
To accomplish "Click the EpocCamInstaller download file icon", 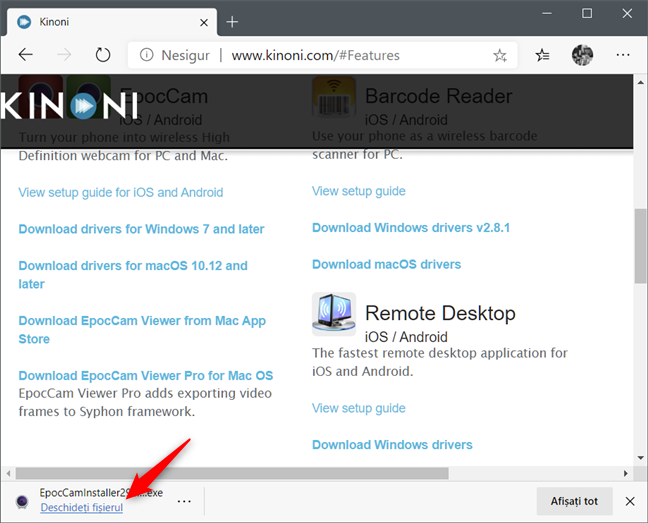I will (x=22, y=501).
